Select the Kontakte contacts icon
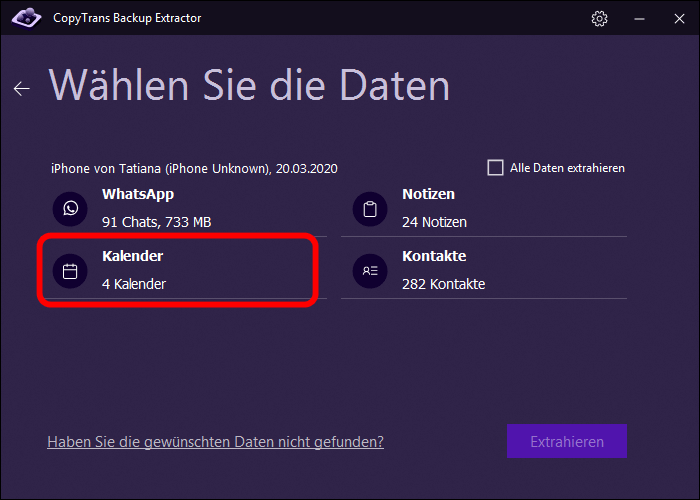 point(370,271)
